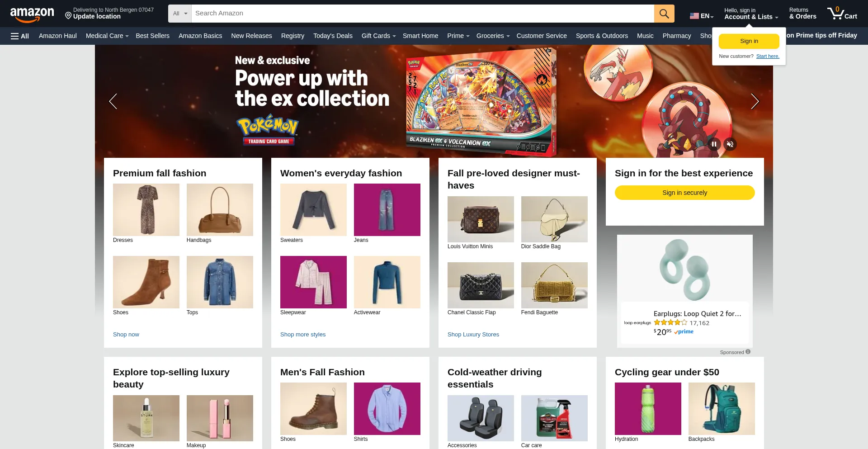Open the shopping cart icon
The height and width of the screenshot is (449, 868).
coord(842,14)
